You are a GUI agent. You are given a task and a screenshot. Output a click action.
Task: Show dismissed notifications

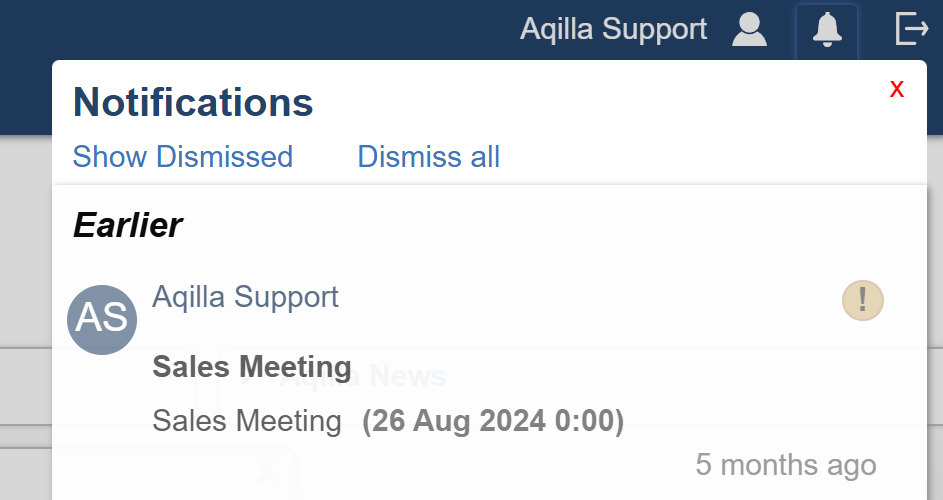(183, 157)
